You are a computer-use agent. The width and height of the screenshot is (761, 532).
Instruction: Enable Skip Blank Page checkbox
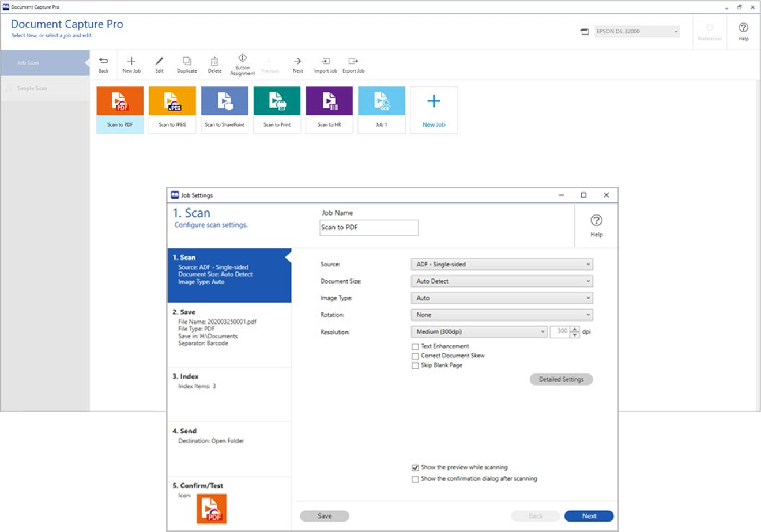[x=415, y=365]
